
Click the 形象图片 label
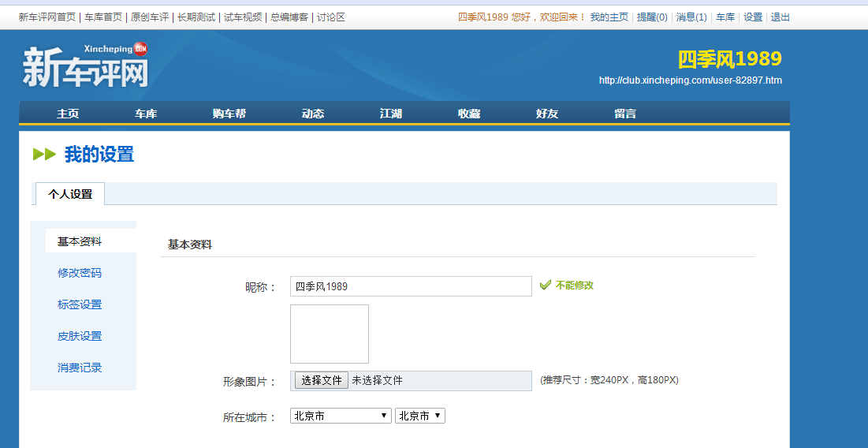pos(249,382)
